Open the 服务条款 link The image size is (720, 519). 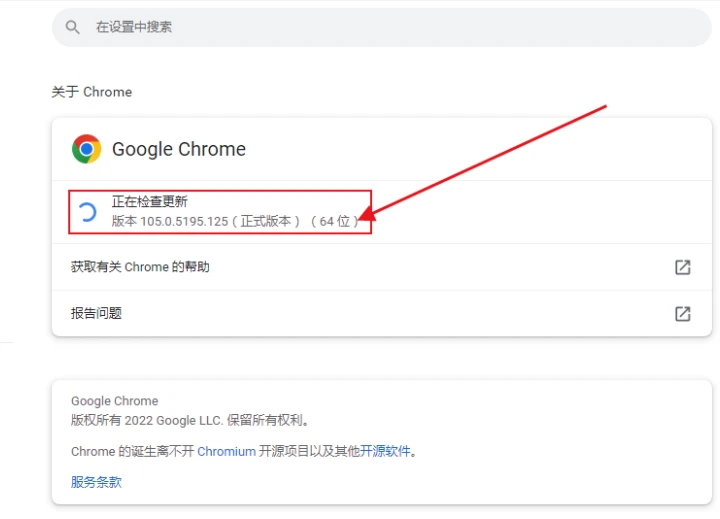[x=96, y=482]
